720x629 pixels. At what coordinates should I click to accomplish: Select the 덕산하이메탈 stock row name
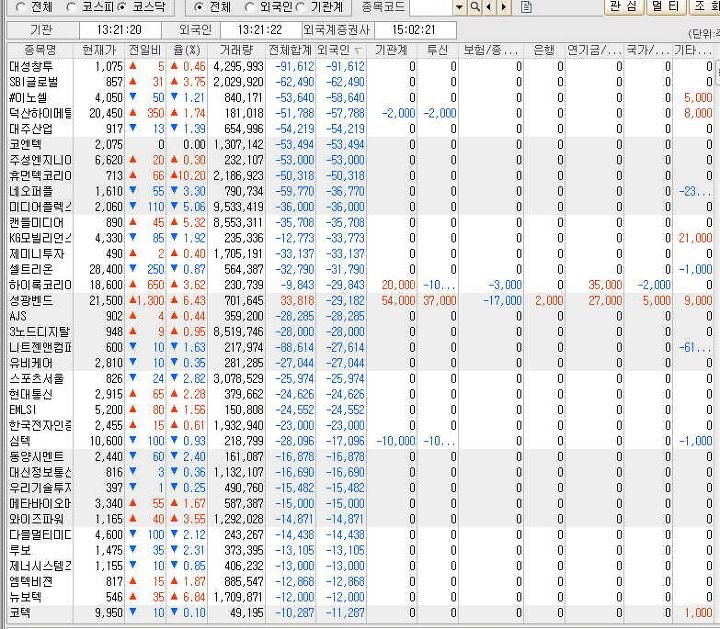coord(40,113)
